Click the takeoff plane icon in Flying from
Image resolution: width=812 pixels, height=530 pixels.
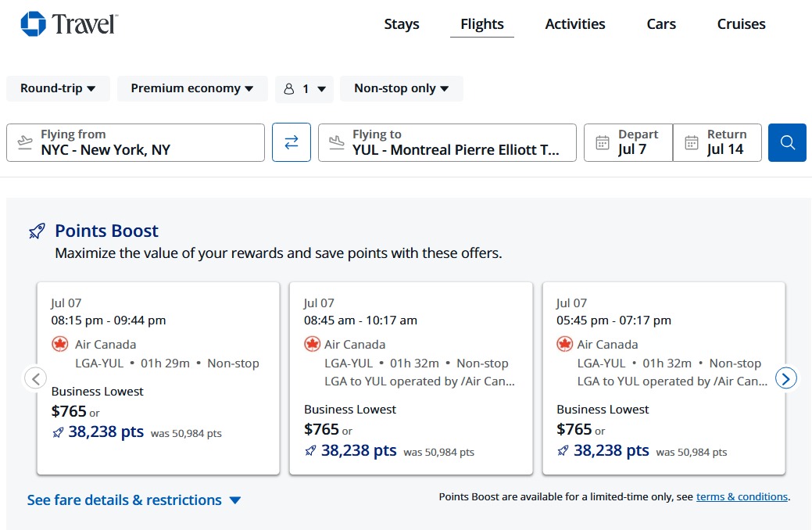[x=25, y=142]
